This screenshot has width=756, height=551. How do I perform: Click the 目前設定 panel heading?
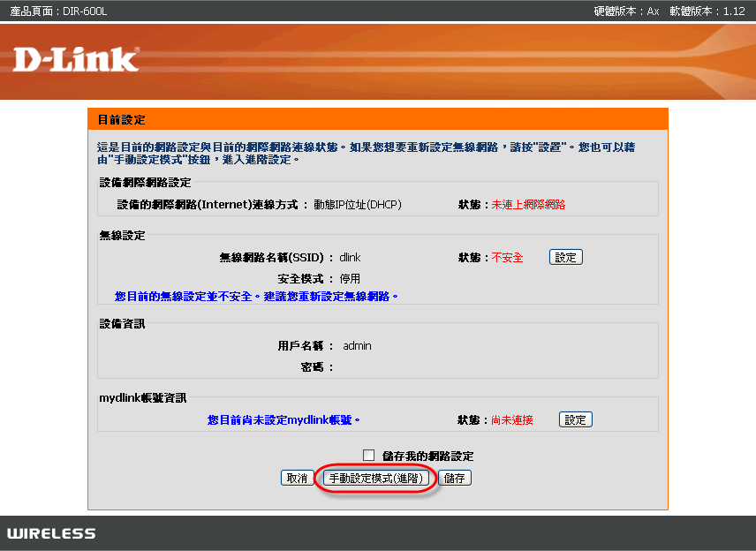pyautogui.click(x=122, y=119)
